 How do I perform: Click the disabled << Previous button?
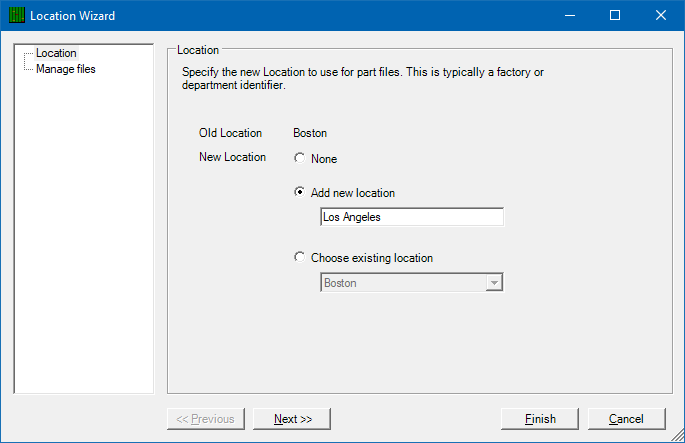[x=206, y=419]
